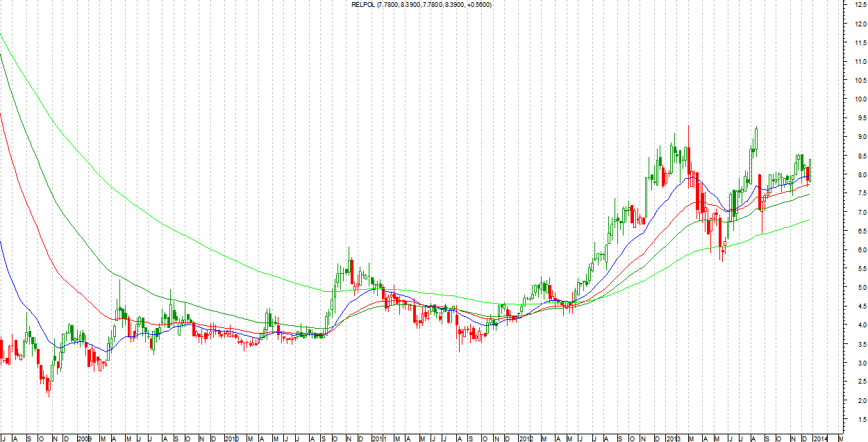The height and width of the screenshot is (442, 868).
Task: Select the 2.0 price label on right axis
Action: click(x=856, y=400)
